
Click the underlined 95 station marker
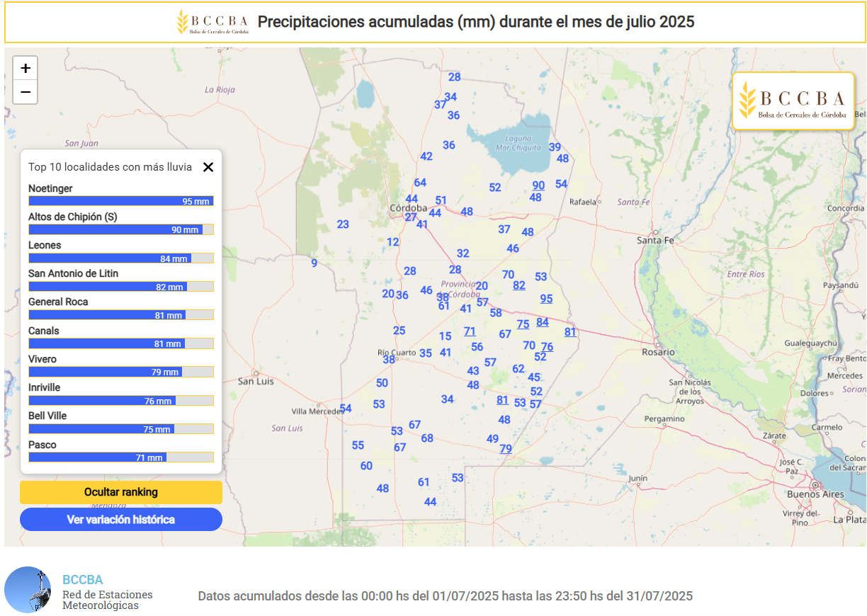click(x=546, y=299)
